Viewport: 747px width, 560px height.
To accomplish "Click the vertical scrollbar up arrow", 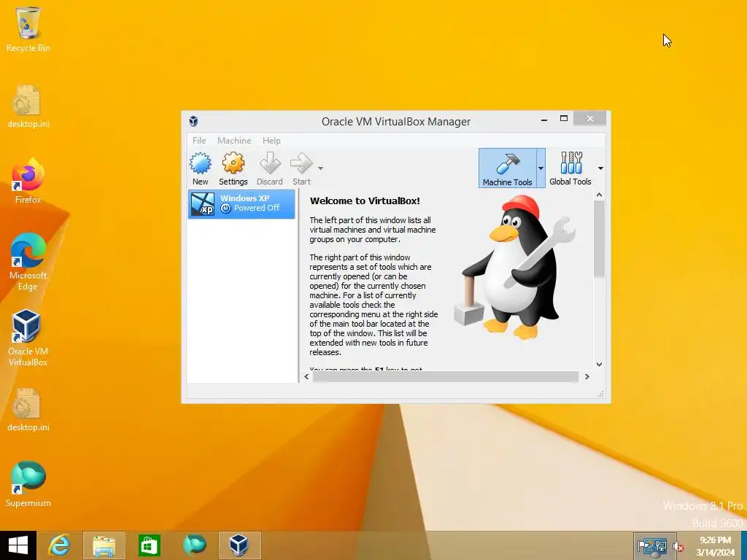I will coord(600,195).
